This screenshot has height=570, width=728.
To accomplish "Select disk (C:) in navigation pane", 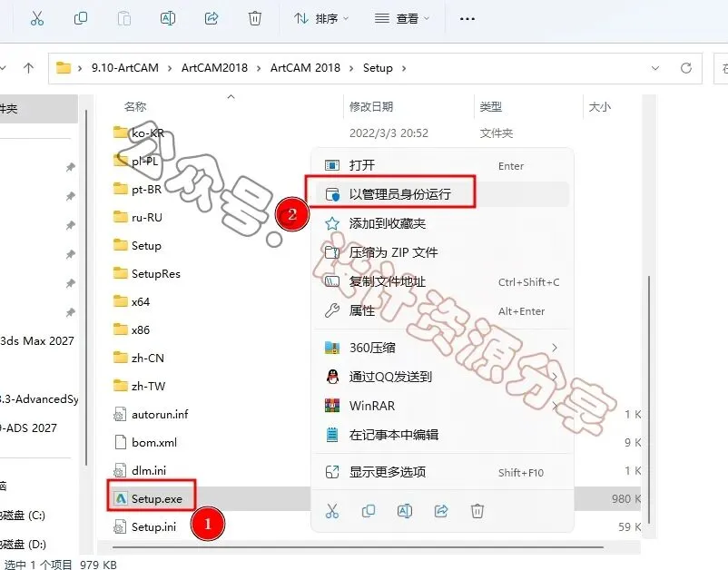I will (x=23, y=516).
